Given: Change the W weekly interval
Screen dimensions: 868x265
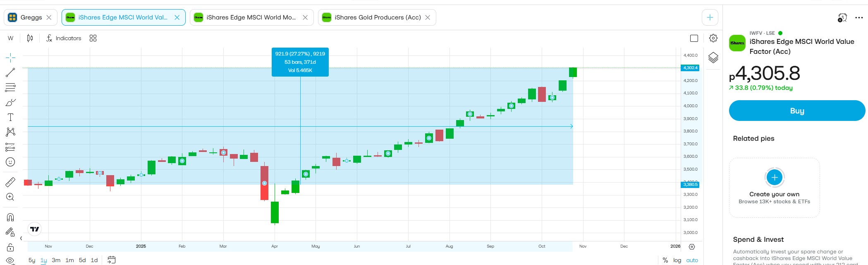Looking at the screenshot, I should [11, 38].
